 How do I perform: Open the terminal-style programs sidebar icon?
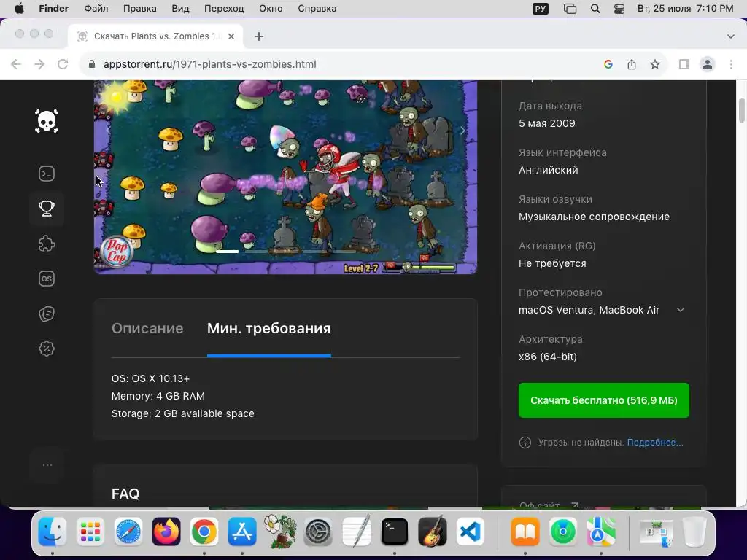click(47, 174)
